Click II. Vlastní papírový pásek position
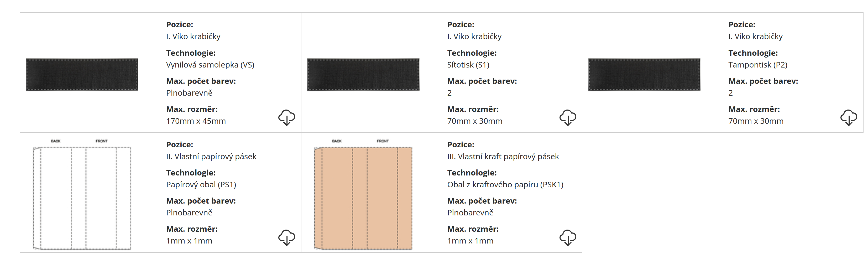The height and width of the screenshot is (264, 868). click(x=211, y=157)
